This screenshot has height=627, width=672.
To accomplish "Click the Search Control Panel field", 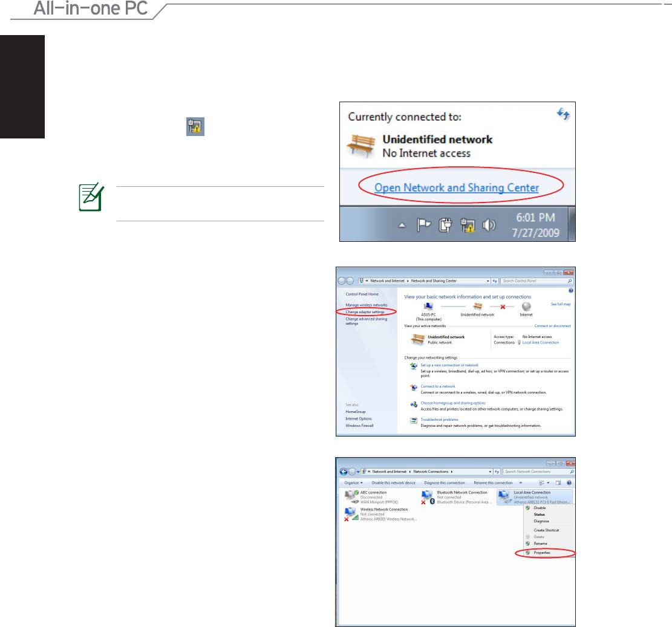I will [x=533, y=281].
